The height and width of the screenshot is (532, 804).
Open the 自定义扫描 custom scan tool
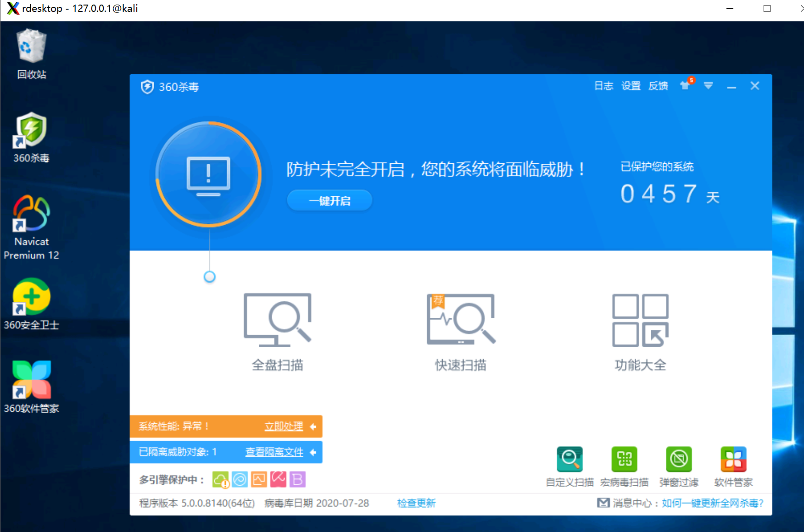569,466
